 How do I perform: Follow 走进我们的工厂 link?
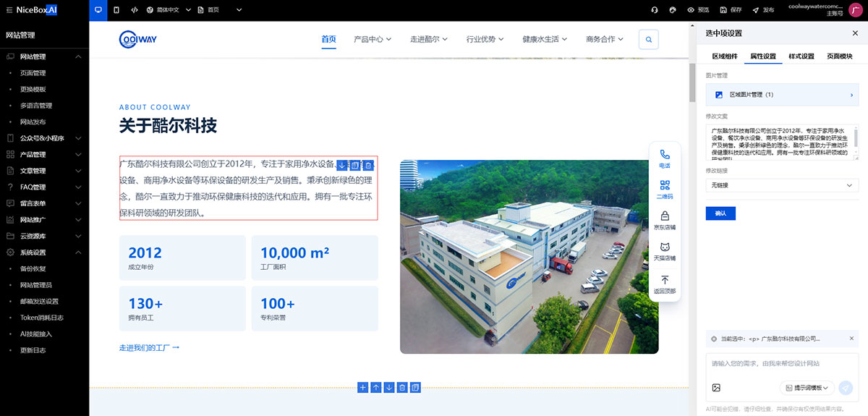[149, 348]
